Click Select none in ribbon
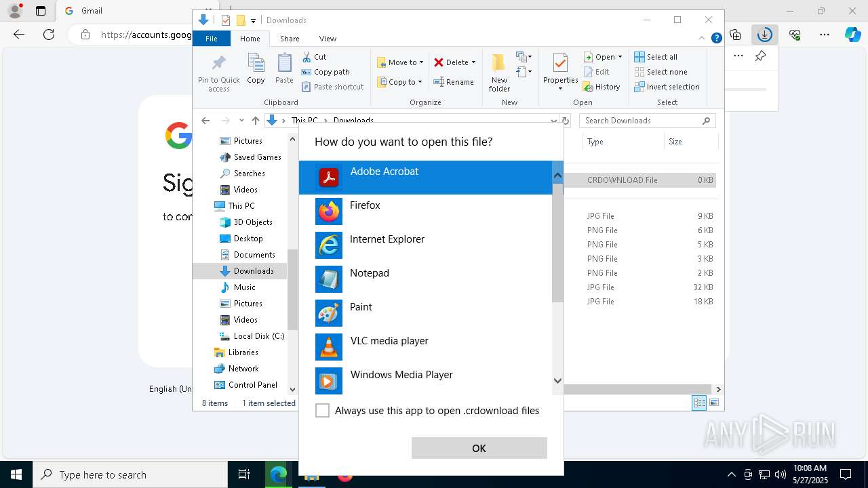The height and width of the screenshot is (488, 868). click(661, 72)
